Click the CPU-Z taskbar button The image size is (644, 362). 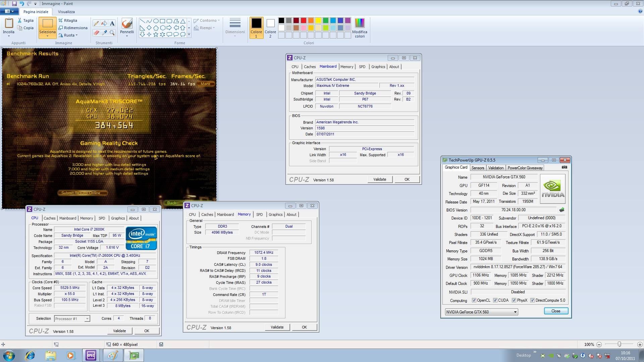click(x=91, y=355)
